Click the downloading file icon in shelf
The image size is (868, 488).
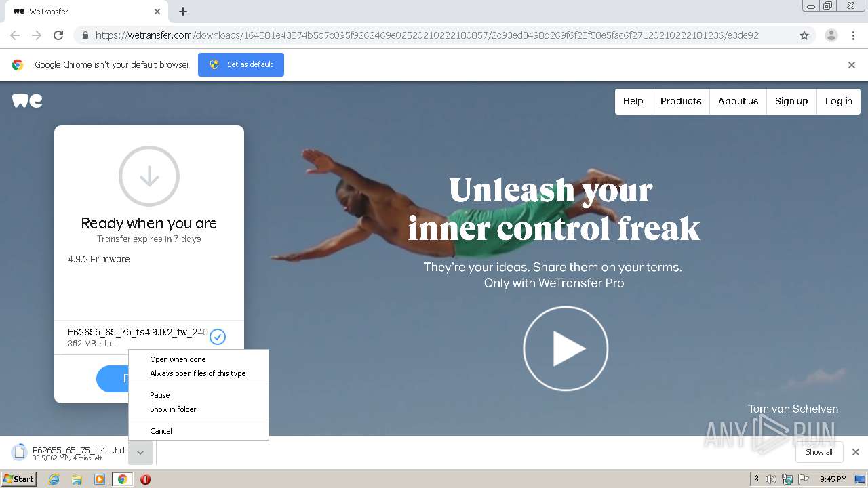20,452
